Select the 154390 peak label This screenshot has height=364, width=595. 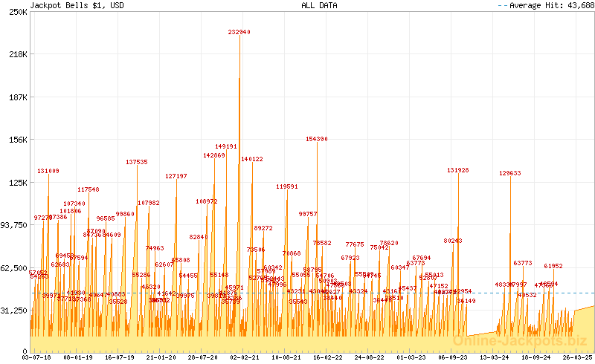click(x=317, y=139)
